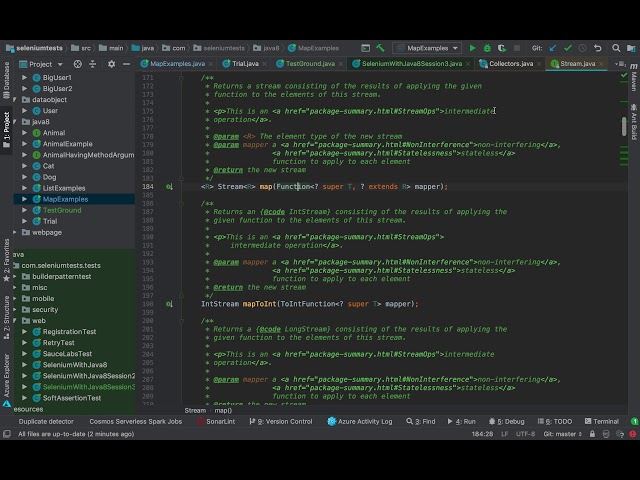Click red error indicator in status bar

tap(633, 434)
